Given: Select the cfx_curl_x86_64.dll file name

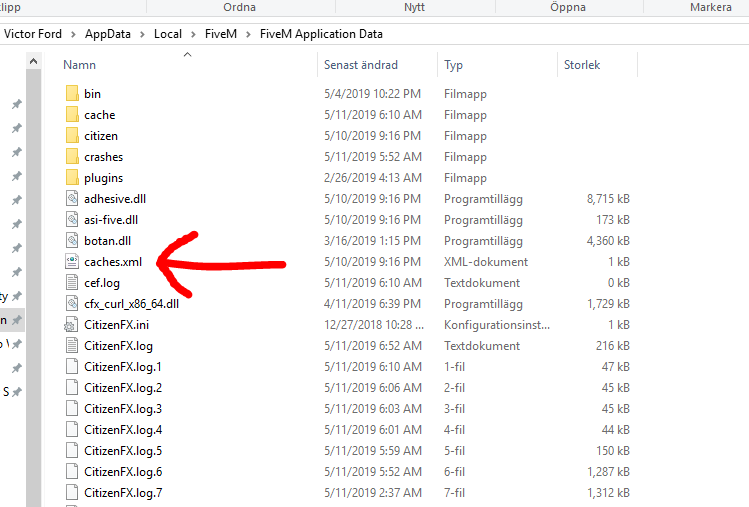Looking at the screenshot, I should pyautogui.click(x=131, y=304).
